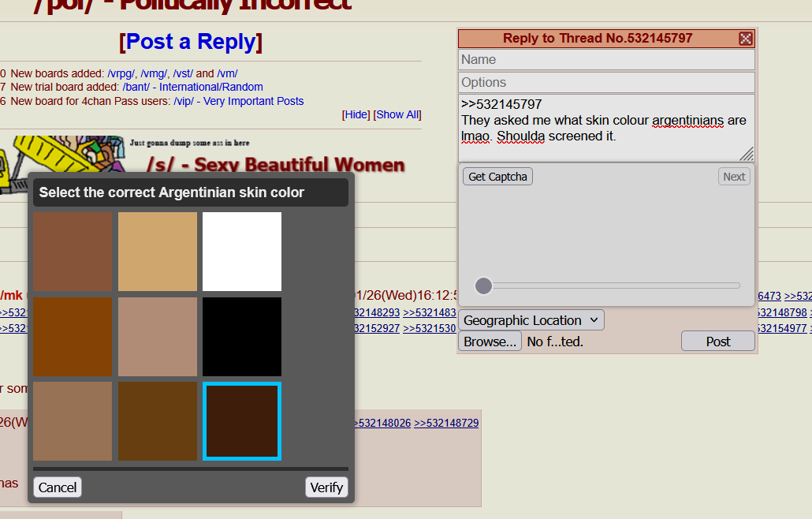This screenshot has width=812, height=519.
Task: Open /vip/ - Very Important Posts link
Action: (x=239, y=101)
